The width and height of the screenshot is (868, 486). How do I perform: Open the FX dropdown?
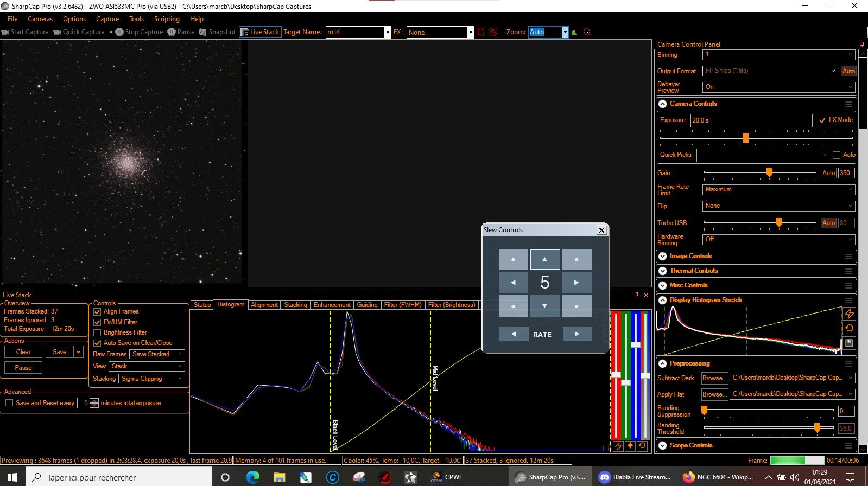tap(471, 32)
